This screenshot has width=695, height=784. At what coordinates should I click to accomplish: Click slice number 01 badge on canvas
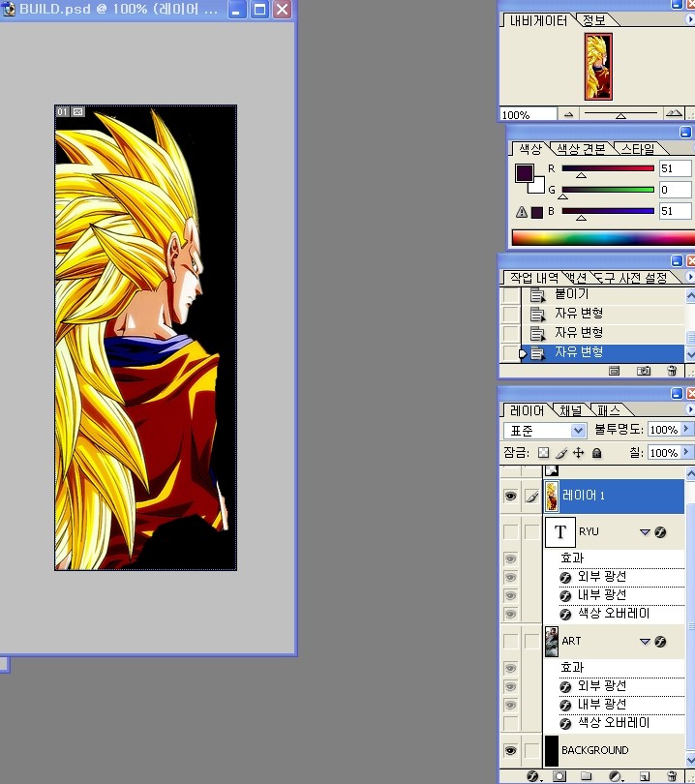(x=62, y=111)
